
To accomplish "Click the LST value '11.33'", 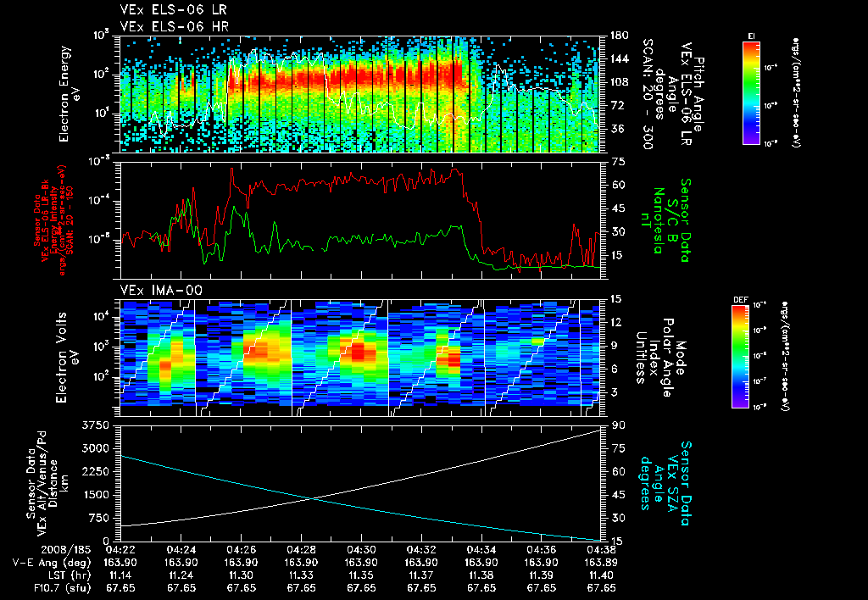I will coord(301,575).
